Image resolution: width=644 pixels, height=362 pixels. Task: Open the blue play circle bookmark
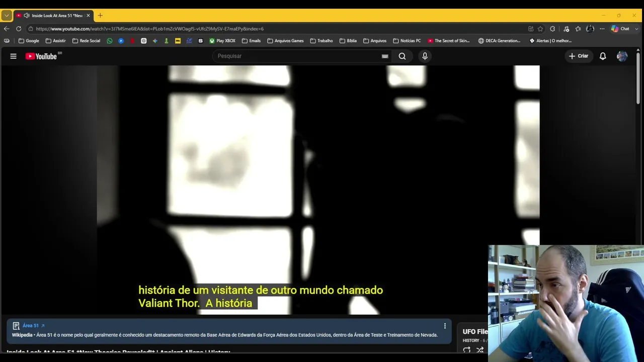point(121,41)
